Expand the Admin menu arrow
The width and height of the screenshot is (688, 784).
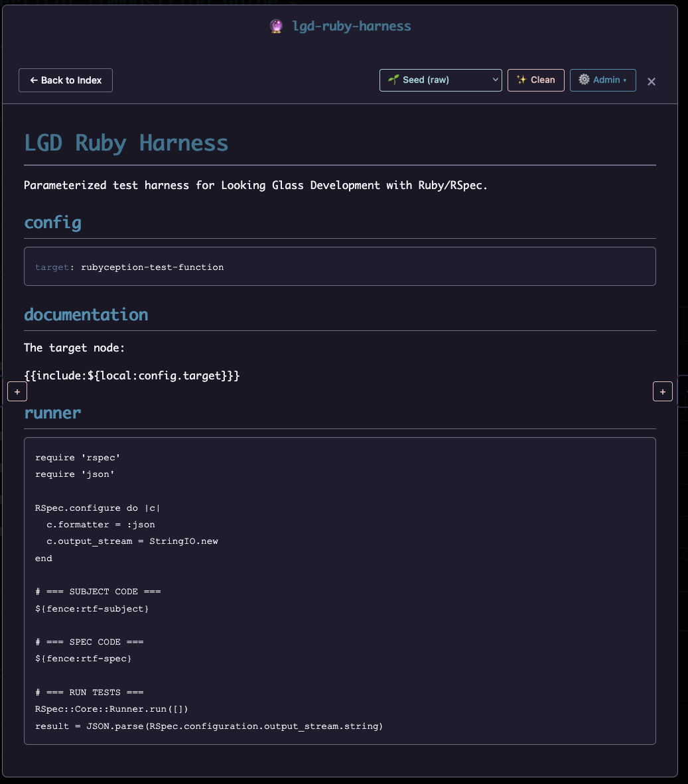pos(625,80)
